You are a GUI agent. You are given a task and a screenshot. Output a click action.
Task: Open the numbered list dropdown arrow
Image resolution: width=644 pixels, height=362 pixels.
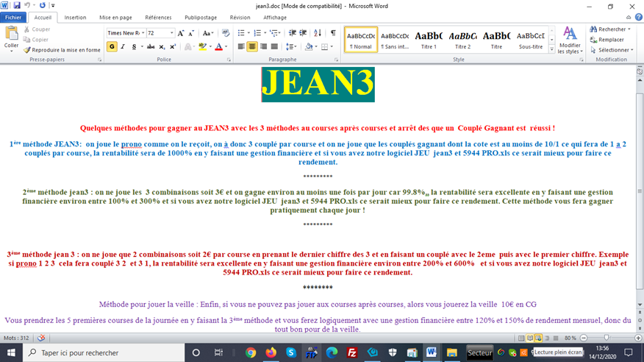click(x=265, y=33)
